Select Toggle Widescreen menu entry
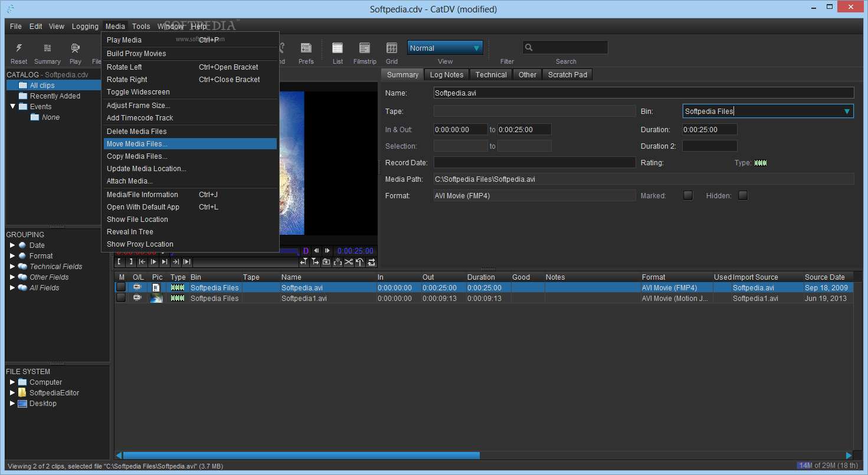Viewport: 868px width, 475px height. click(x=190, y=92)
